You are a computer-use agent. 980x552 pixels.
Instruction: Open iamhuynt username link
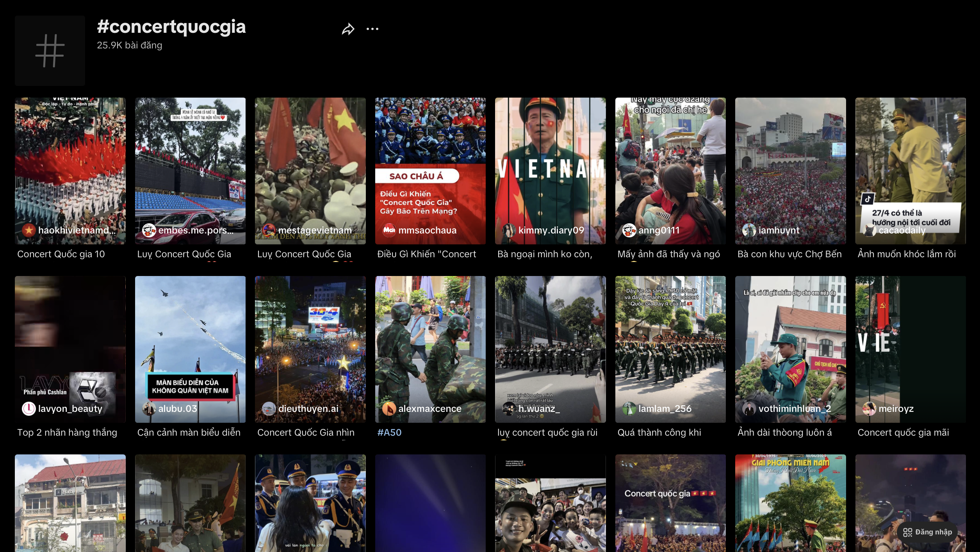coord(779,230)
